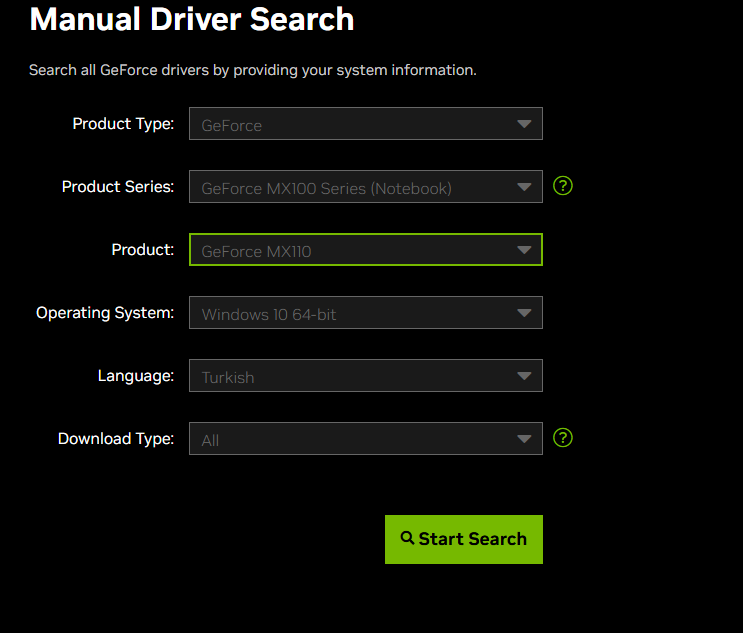Open the Operating System dropdown
743x633 pixels.
point(366,313)
